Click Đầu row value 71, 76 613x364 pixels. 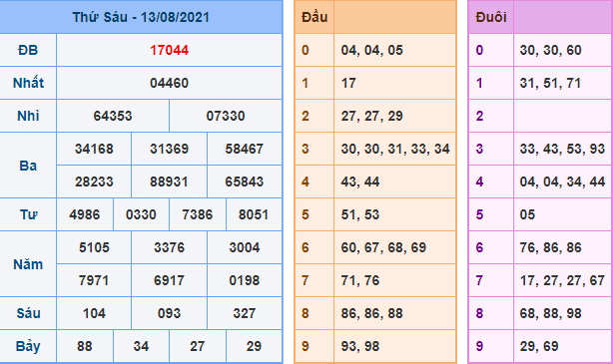click(360, 280)
